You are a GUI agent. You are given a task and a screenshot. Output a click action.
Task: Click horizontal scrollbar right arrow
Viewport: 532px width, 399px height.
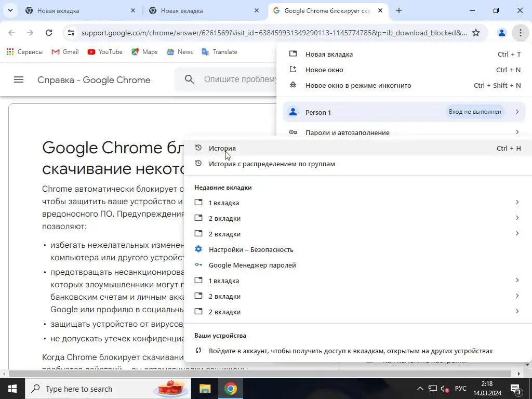click(519, 374)
